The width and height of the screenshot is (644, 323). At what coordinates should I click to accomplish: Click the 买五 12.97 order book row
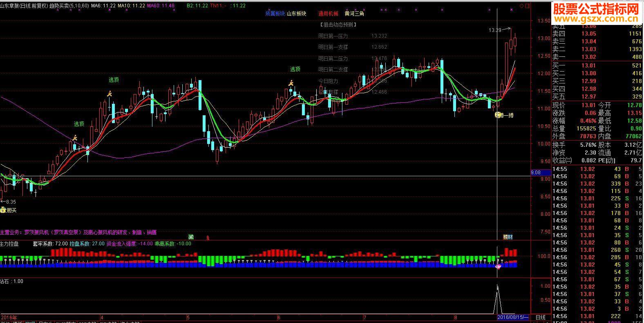coord(597,96)
